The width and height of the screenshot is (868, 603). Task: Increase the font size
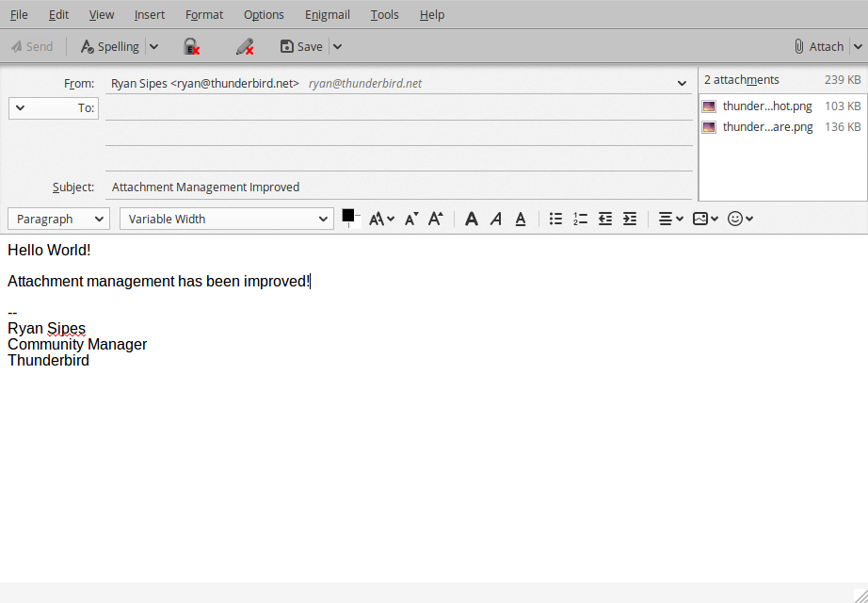click(435, 219)
